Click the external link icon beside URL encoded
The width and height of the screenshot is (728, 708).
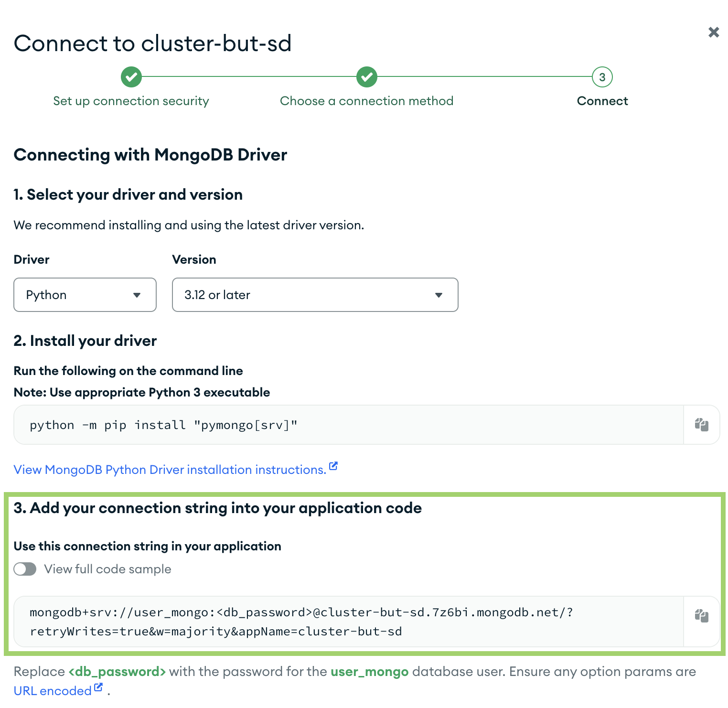click(98, 687)
